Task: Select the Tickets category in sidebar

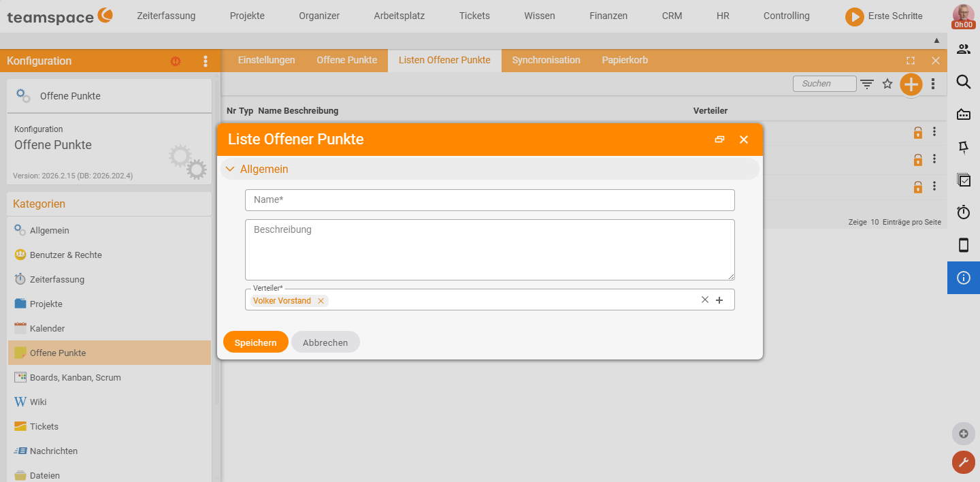Action: click(x=110, y=426)
